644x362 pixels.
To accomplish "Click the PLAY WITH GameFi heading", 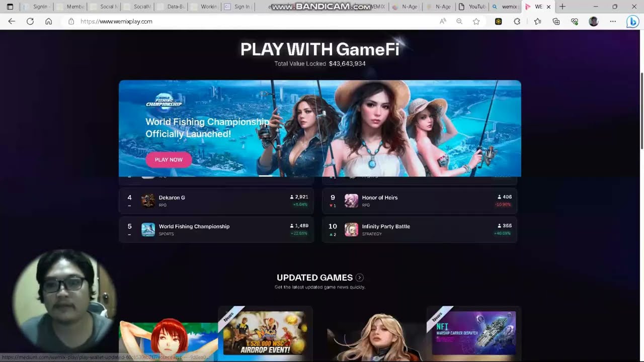I will (320, 49).
